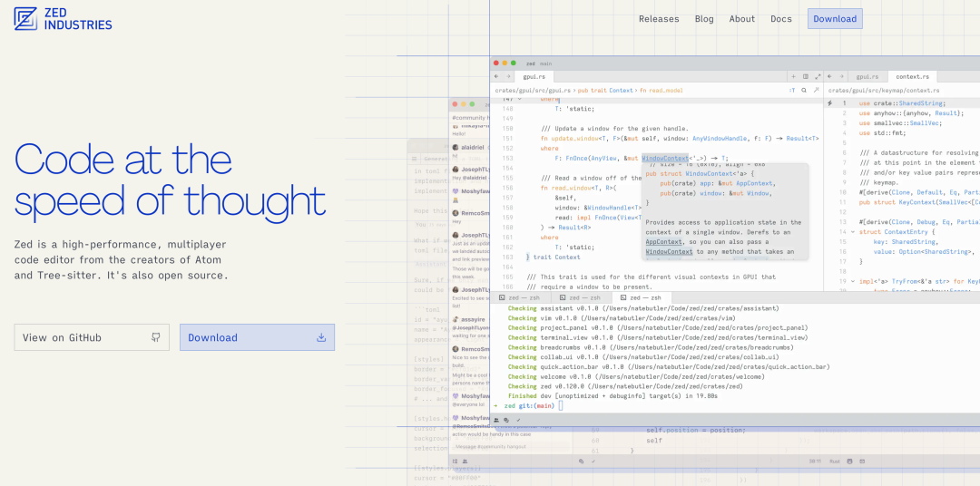Click the lightning bolt code action icon
The width and height of the screenshot is (980, 486).
click(x=830, y=103)
